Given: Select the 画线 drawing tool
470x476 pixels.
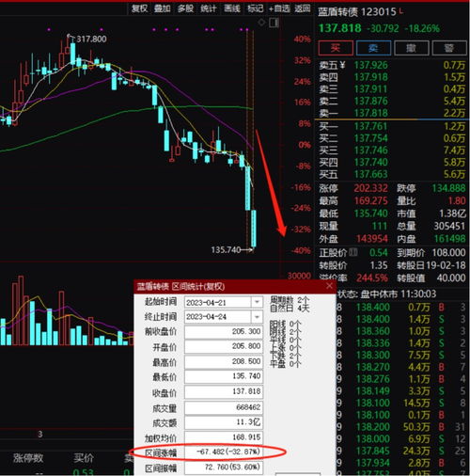Looking at the screenshot, I should point(232,8).
